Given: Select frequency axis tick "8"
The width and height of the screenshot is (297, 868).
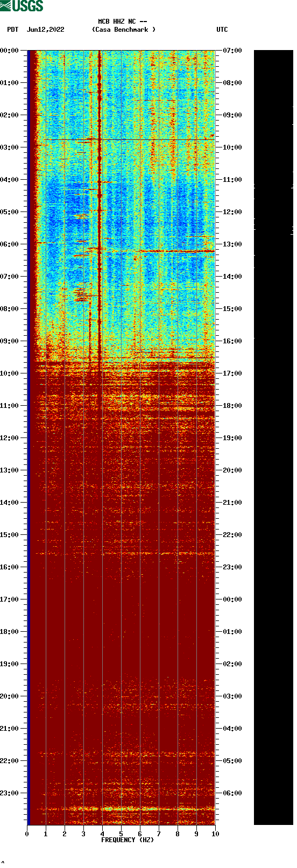Looking at the screenshot, I should tap(178, 834).
